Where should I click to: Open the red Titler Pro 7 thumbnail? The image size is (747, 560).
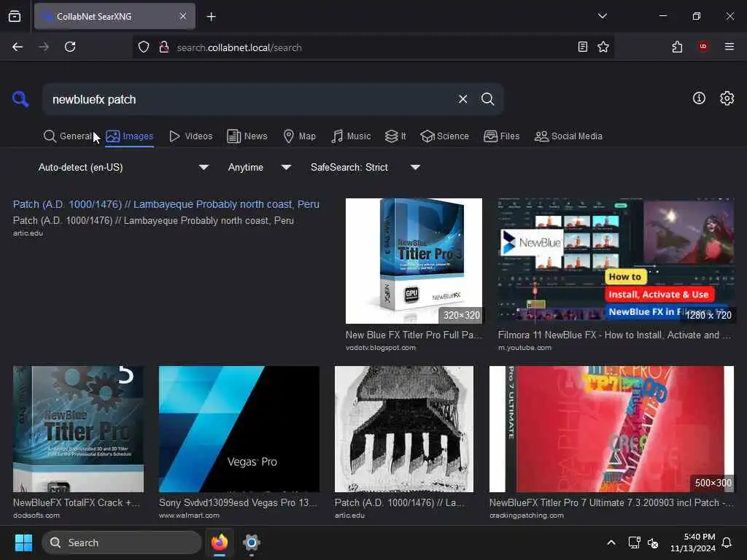pyautogui.click(x=612, y=429)
